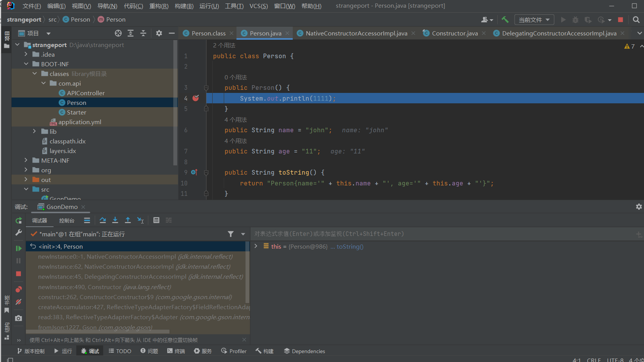Viewport: 644px width, 362px height.
Task: Open the 终端 terminal tool window
Action: tap(176, 351)
